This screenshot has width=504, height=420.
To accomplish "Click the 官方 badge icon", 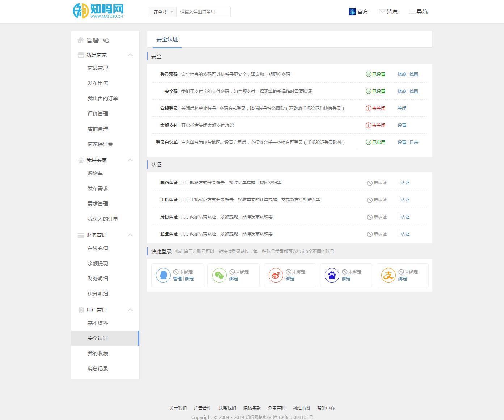I will point(352,12).
